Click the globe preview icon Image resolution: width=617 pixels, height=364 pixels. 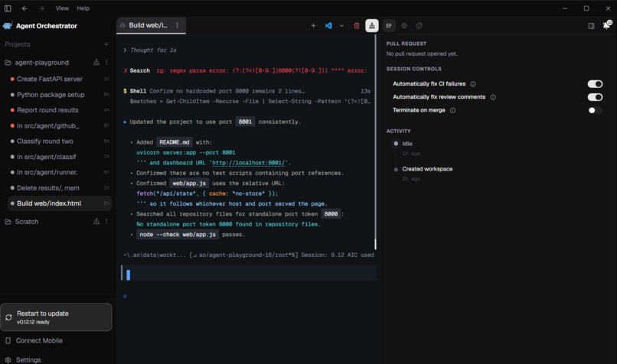coord(404,26)
